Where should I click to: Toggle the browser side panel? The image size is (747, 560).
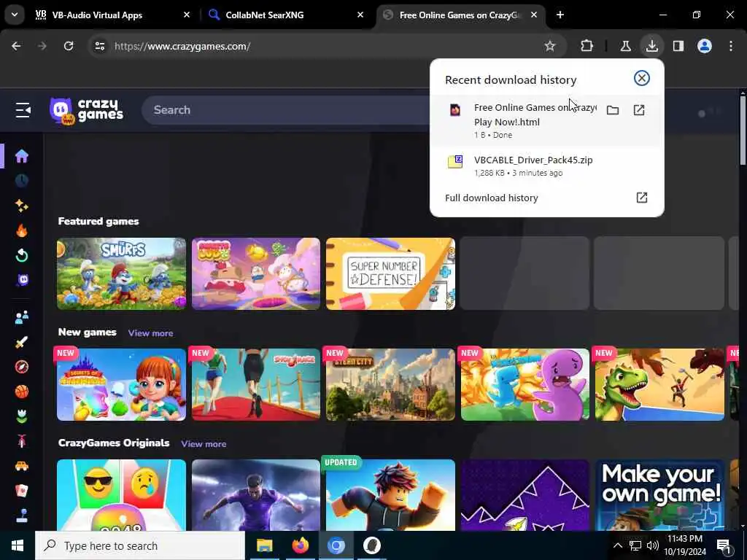[678, 46]
